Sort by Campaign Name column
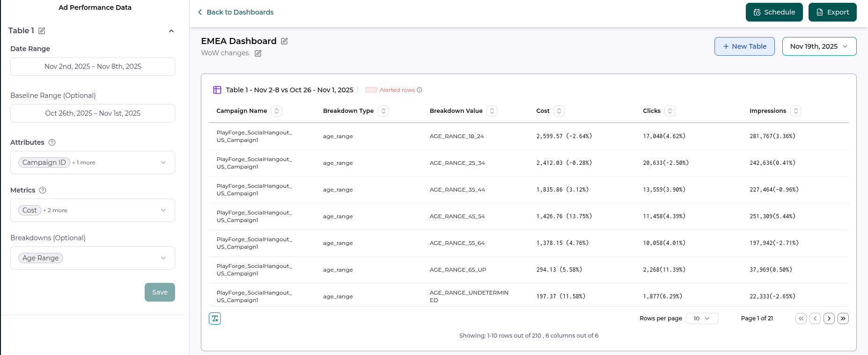This screenshot has width=868, height=355. [277, 111]
